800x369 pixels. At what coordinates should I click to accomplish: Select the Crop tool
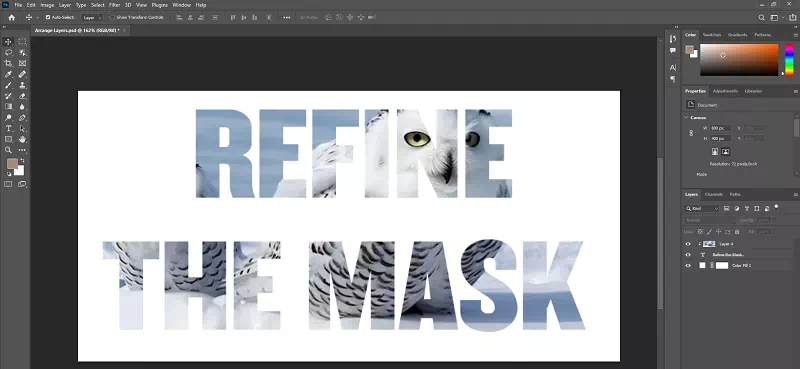pyautogui.click(x=8, y=63)
